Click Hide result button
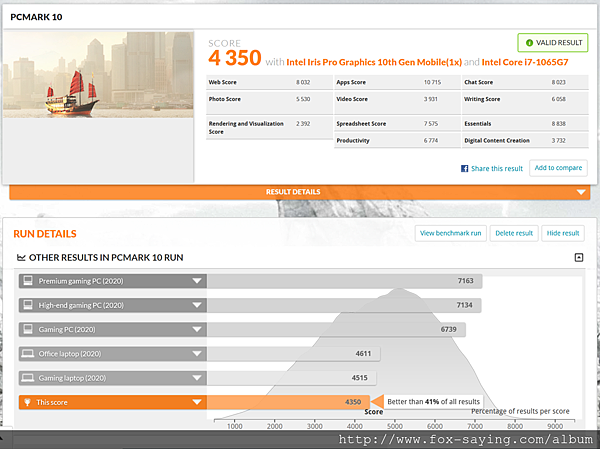Image resolution: width=600 pixels, height=449 pixels. [x=563, y=233]
